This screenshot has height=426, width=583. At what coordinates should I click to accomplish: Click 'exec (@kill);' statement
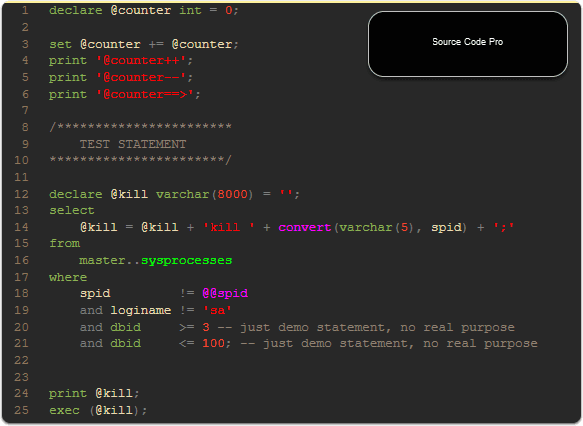point(98,410)
